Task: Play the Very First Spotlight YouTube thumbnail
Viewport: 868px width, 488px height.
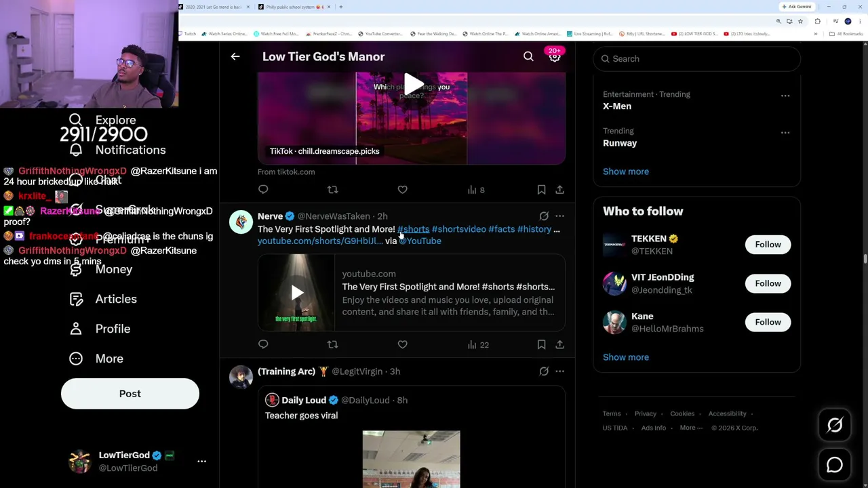Action: point(296,293)
